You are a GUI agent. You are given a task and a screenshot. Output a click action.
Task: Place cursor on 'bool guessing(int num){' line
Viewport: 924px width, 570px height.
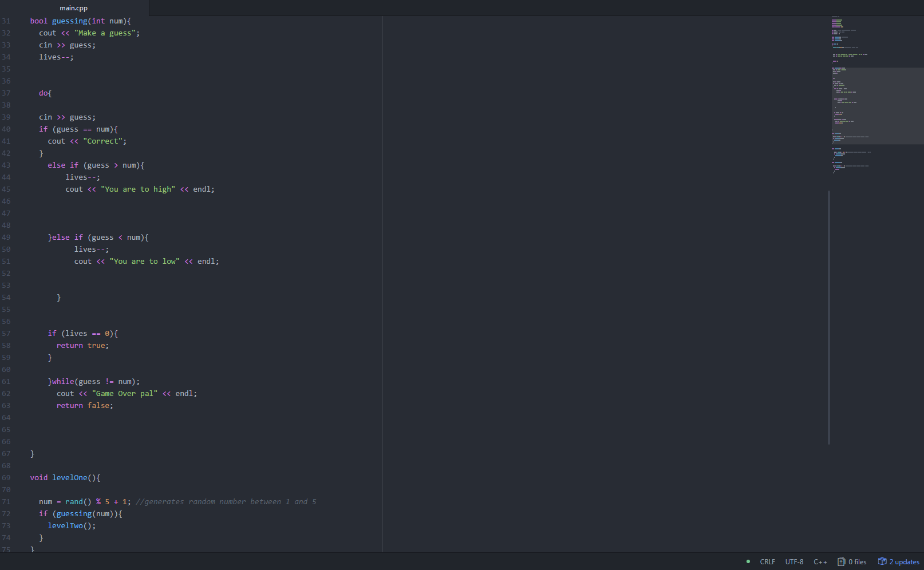point(81,21)
